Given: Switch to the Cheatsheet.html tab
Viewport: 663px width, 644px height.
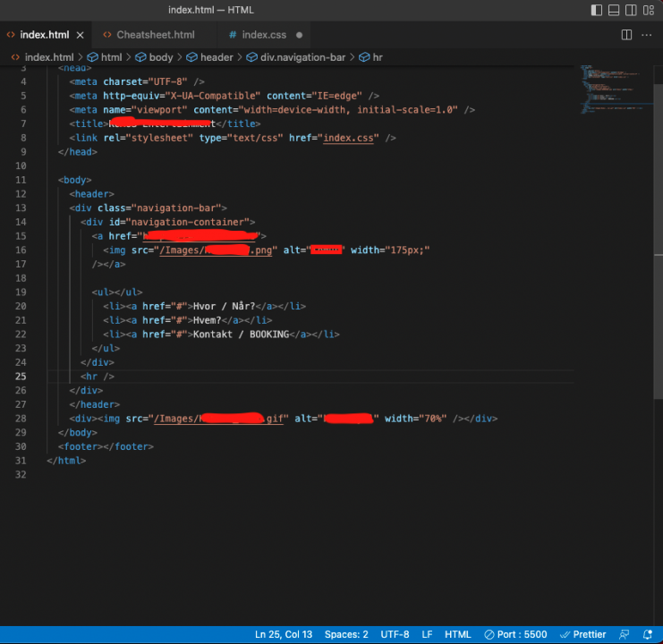Looking at the screenshot, I should (155, 35).
